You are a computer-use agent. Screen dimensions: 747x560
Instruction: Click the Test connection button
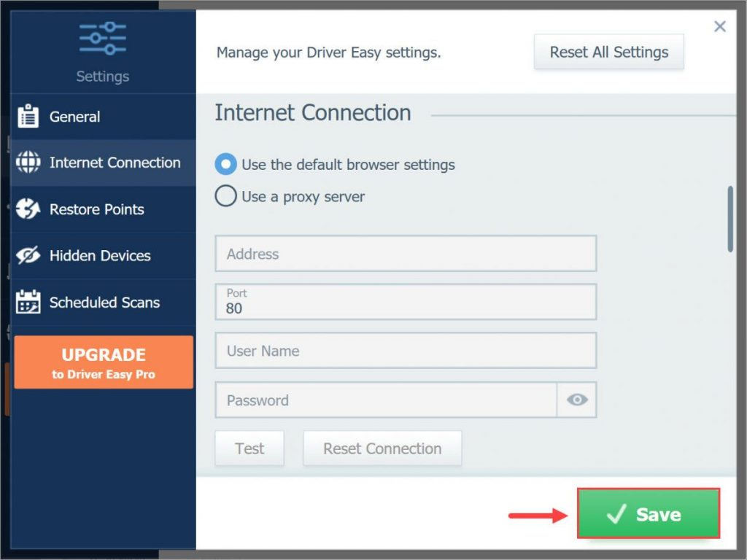pyautogui.click(x=249, y=448)
